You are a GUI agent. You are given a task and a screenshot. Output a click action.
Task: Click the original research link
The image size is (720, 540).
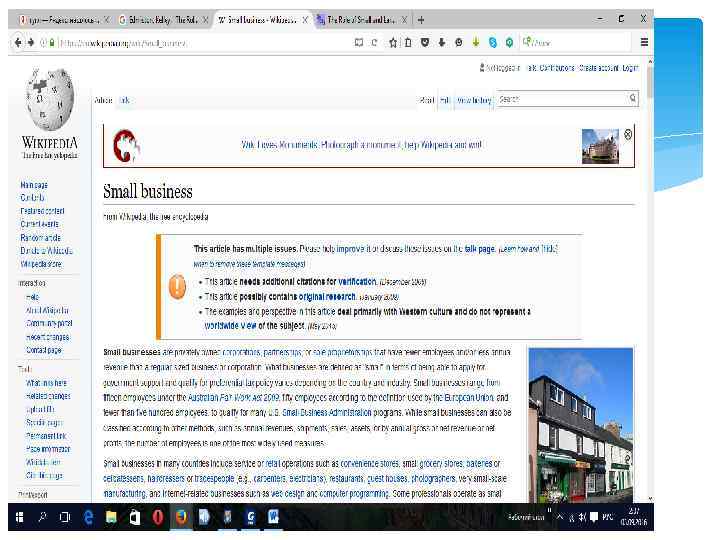(x=327, y=297)
